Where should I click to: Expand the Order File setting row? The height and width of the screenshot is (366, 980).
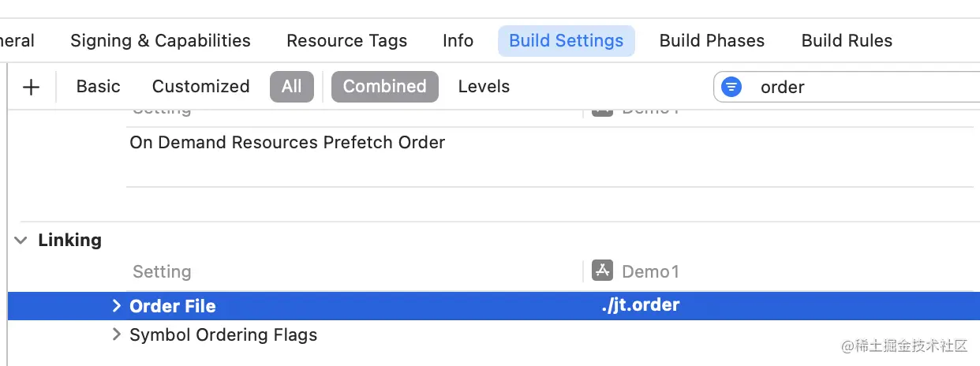click(116, 306)
